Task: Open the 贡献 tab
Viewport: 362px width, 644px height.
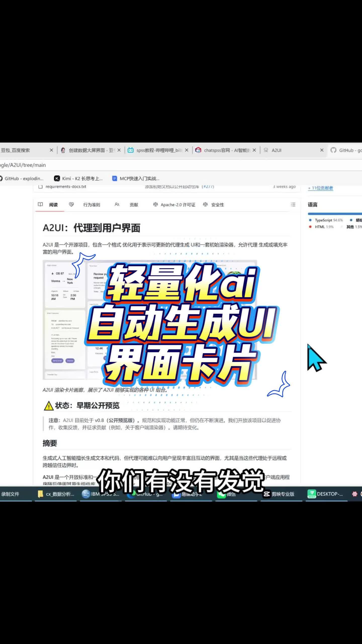Action: pyautogui.click(x=126, y=205)
